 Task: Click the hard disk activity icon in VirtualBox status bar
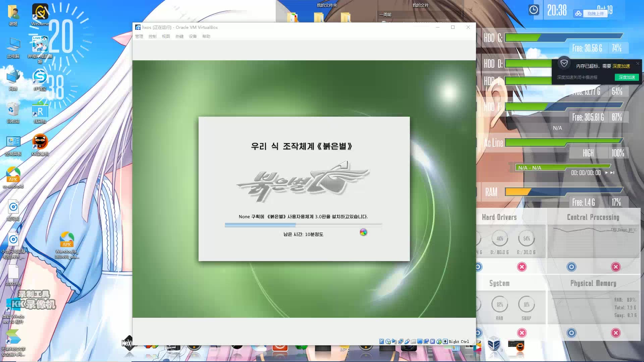pos(381,342)
